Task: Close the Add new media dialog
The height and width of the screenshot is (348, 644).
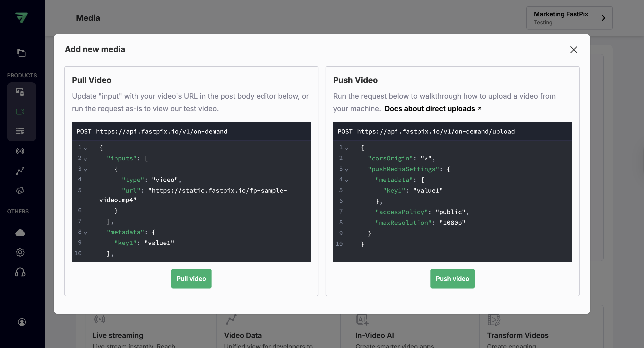Action: pyautogui.click(x=574, y=49)
